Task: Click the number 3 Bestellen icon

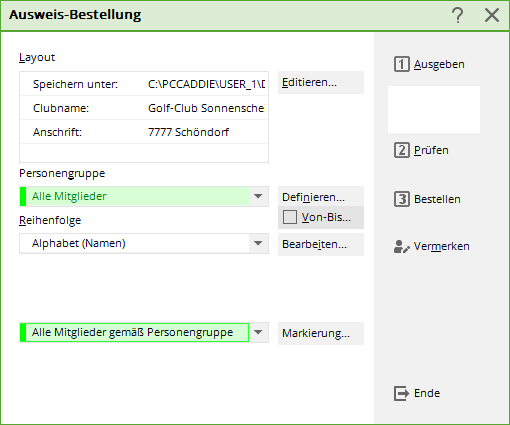Action: [x=402, y=199]
